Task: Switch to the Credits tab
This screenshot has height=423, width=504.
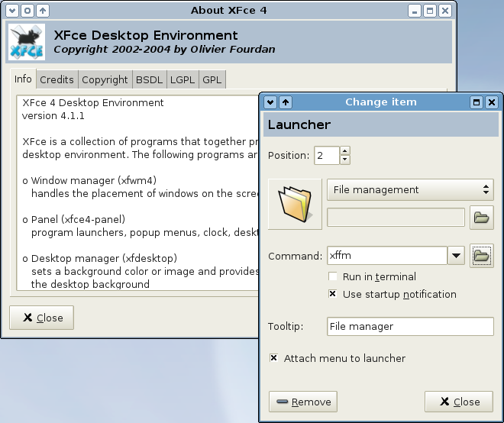Action: 57,79
